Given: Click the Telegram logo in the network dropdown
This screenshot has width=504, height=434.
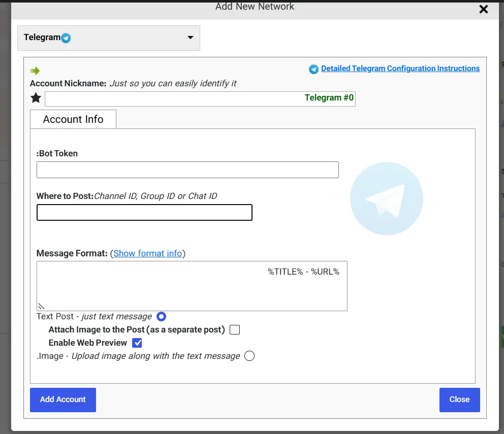Looking at the screenshot, I should [66, 38].
